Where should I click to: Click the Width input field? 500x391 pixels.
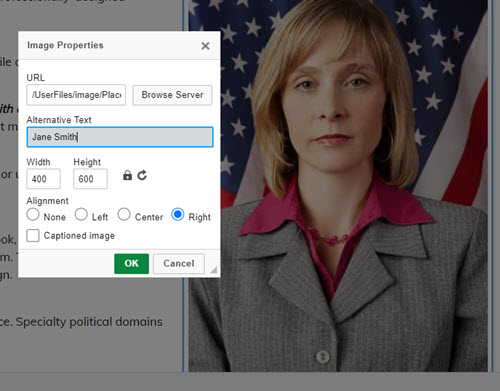point(44,179)
